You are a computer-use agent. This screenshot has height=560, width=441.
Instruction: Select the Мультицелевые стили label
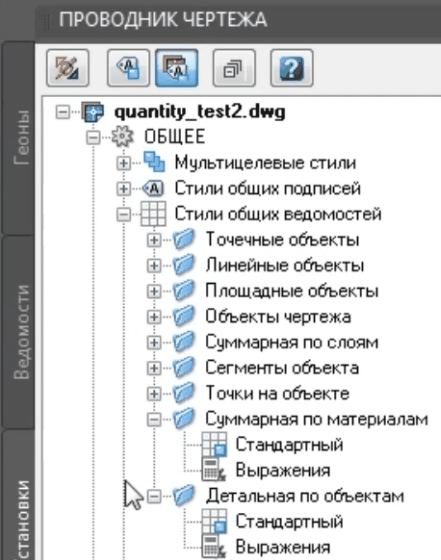(265, 163)
